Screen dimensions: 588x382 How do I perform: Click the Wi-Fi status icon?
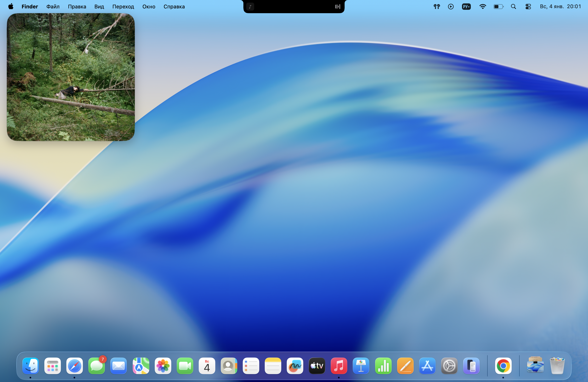[x=482, y=7]
